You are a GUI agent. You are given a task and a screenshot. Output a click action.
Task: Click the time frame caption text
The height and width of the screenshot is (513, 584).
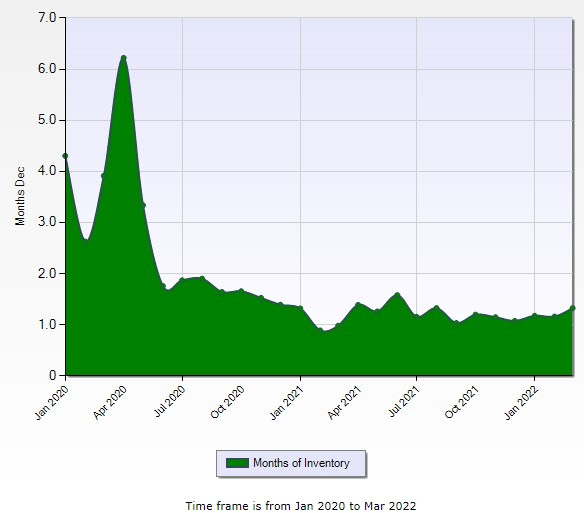click(301, 506)
